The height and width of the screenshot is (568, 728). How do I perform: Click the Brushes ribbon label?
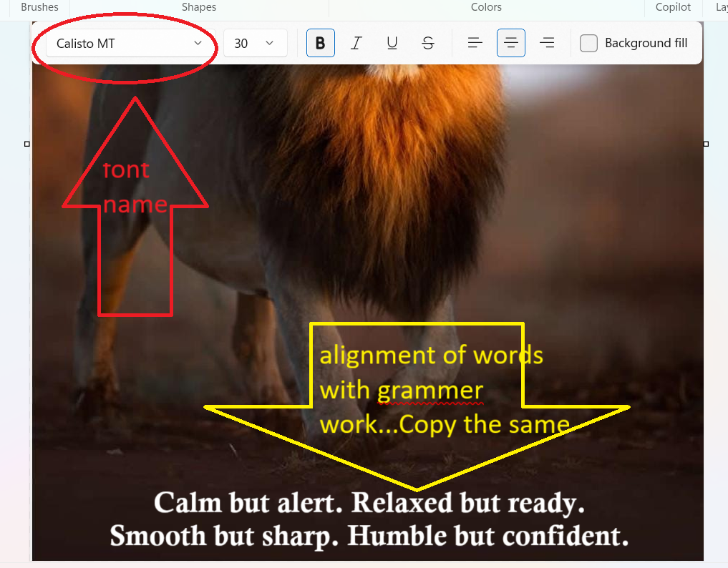39,7
